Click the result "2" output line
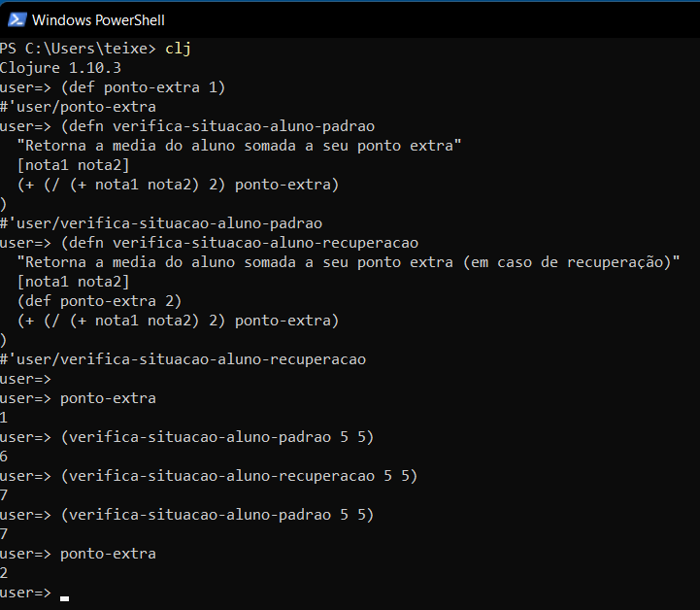 pos(4,573)
